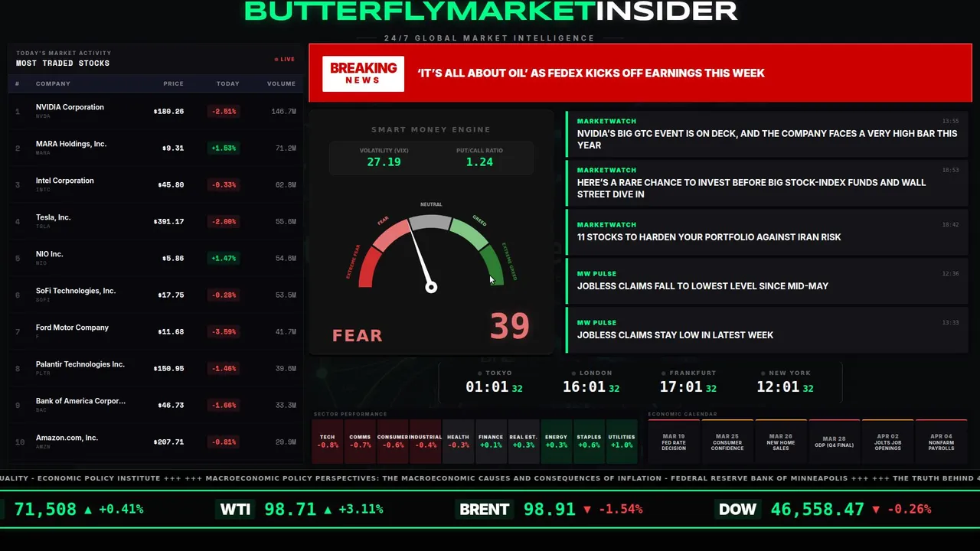The height and width of the screenshot is (551, 980).
Task: Click the NIO Inc. company name
Action: point(49,254)
